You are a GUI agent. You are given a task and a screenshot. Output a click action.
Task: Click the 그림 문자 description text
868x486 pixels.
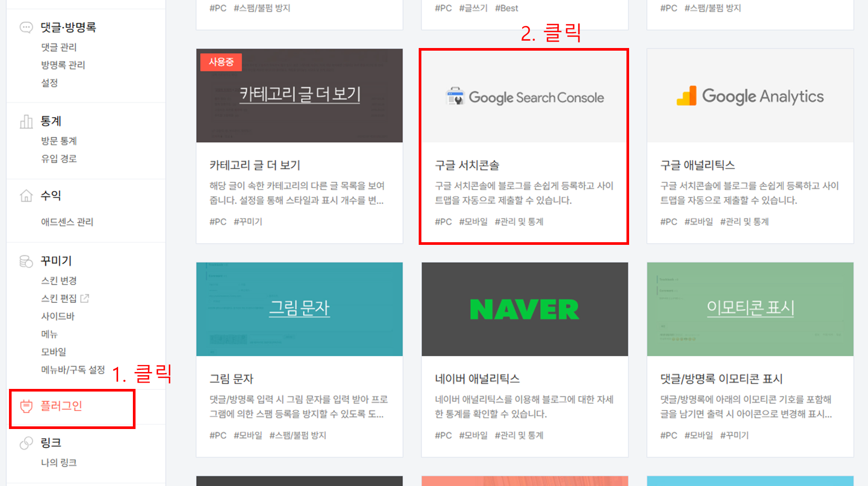point(298,407)
